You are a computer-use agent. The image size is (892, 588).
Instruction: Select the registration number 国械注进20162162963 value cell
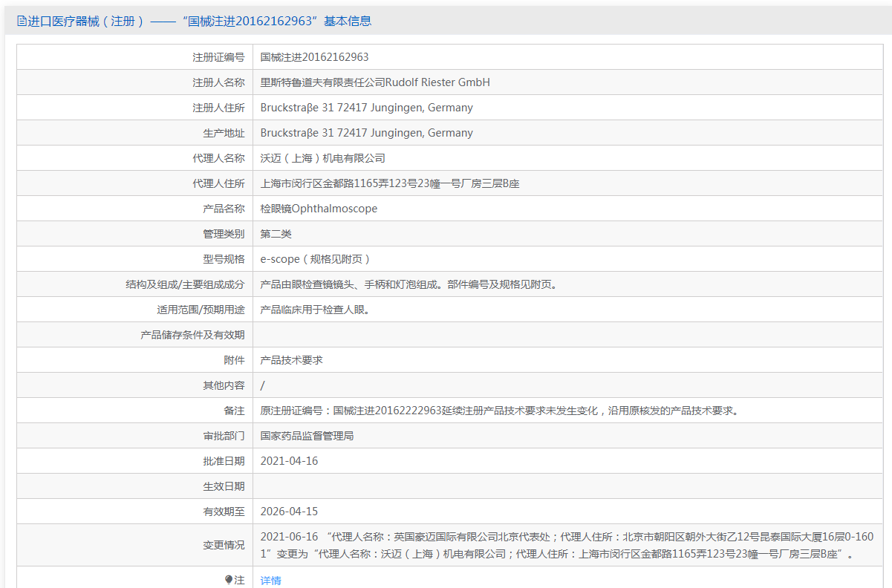pyautogui.click(x=314, y=57)
